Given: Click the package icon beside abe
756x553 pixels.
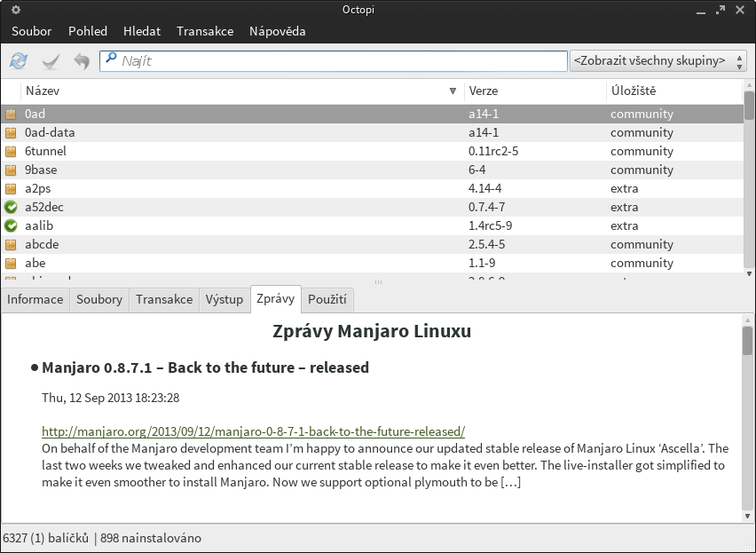Looking at the screenshot, I should (11, 264).
